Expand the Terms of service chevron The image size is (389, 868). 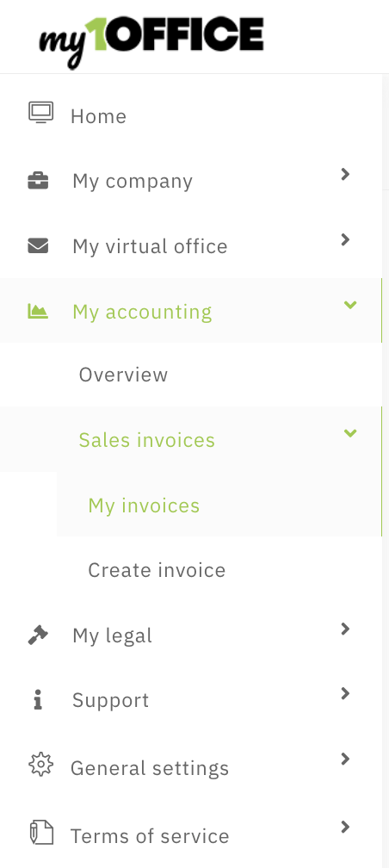coord(345,827)
